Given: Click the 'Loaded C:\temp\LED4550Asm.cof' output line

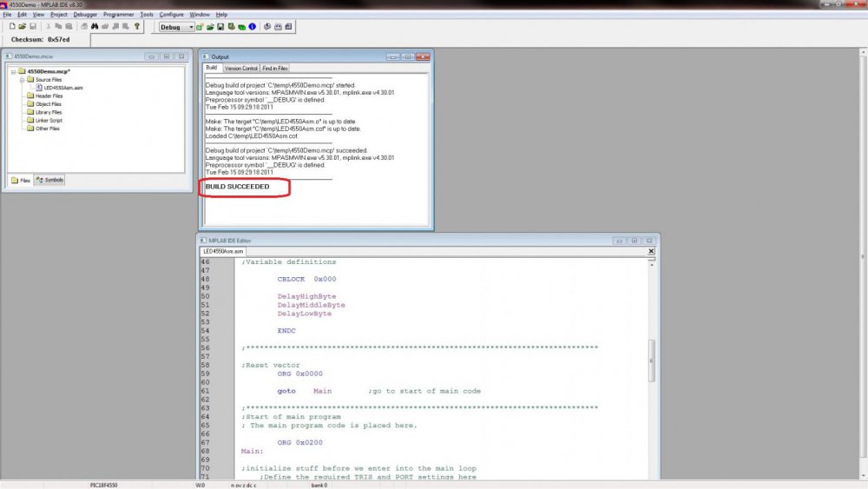Looking at the screenshot, I should tap(252, 135).
